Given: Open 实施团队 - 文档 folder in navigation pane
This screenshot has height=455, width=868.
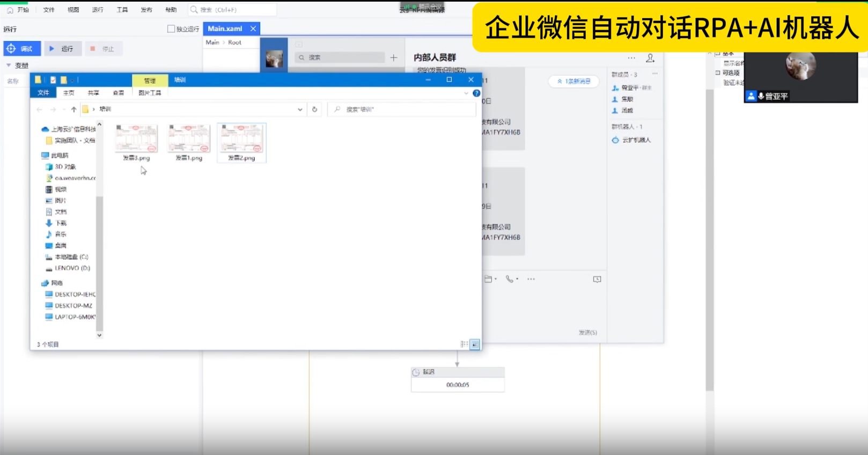Looking at the screenshot, I should 71,141.
